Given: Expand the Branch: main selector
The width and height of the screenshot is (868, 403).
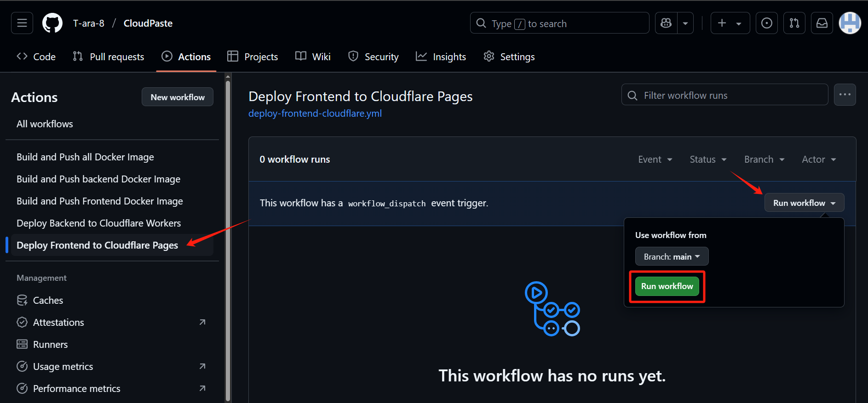Looking at the screenshot, I should tap(672, 256).
